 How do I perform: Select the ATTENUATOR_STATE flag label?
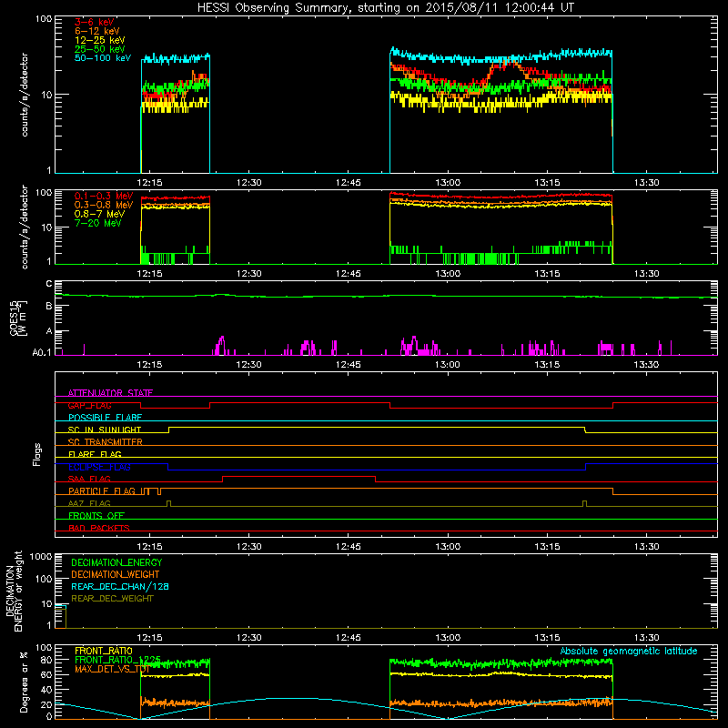point(110,393)
